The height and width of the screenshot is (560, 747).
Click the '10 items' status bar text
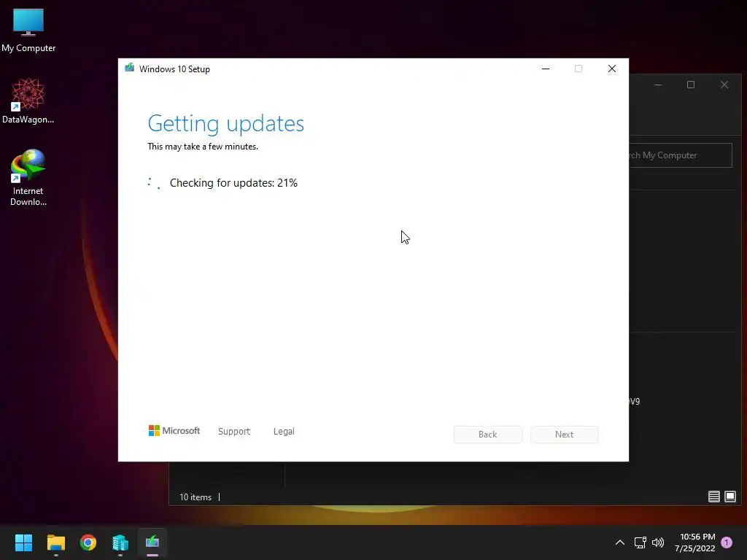click(196, 497)
